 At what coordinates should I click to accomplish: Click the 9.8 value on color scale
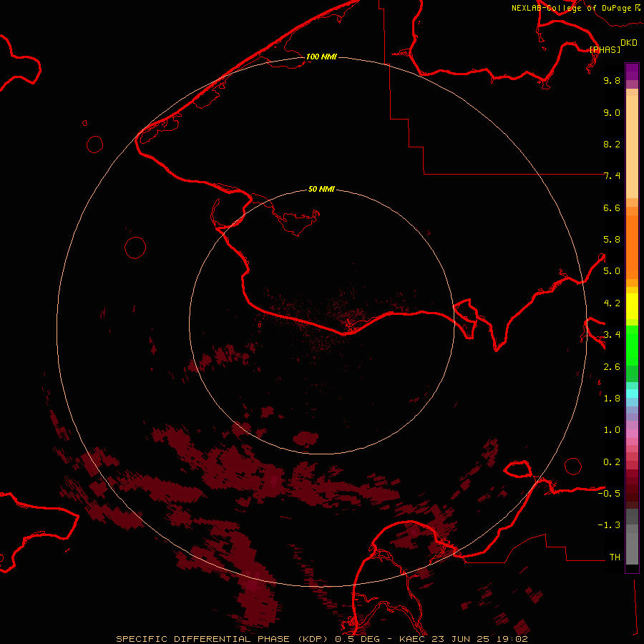(612, 80)
